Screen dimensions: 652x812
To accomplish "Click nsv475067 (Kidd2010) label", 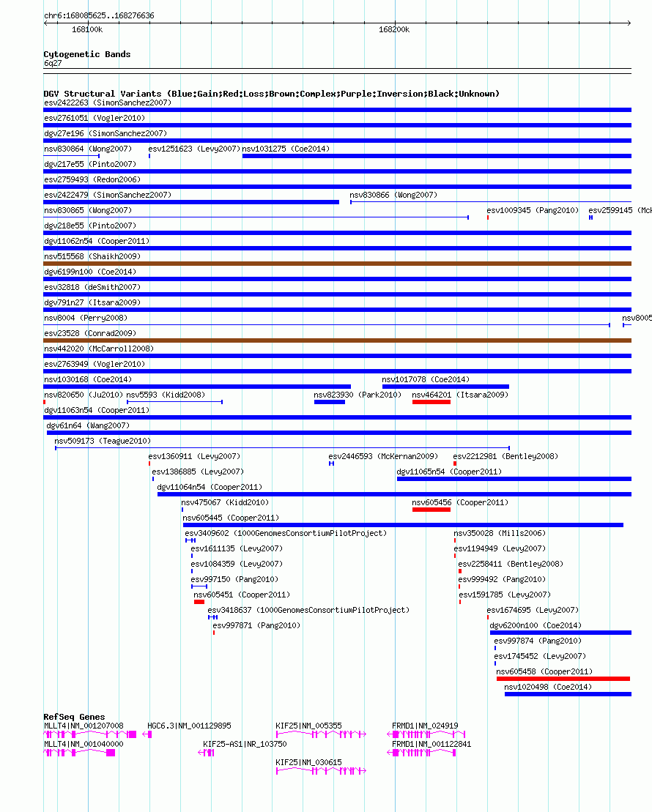I will point(224,503).
